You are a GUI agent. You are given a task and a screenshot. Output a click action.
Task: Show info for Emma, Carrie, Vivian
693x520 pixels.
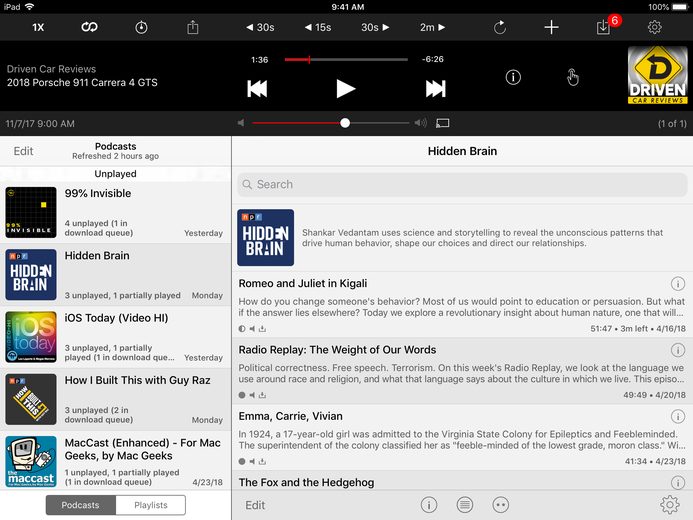(678, 416)
